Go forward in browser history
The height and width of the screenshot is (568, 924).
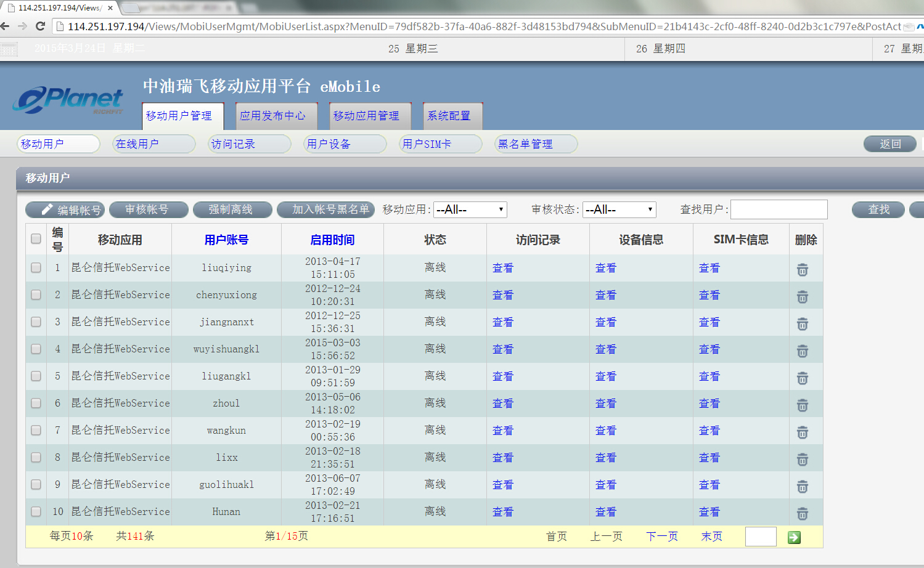pos(23,26)
